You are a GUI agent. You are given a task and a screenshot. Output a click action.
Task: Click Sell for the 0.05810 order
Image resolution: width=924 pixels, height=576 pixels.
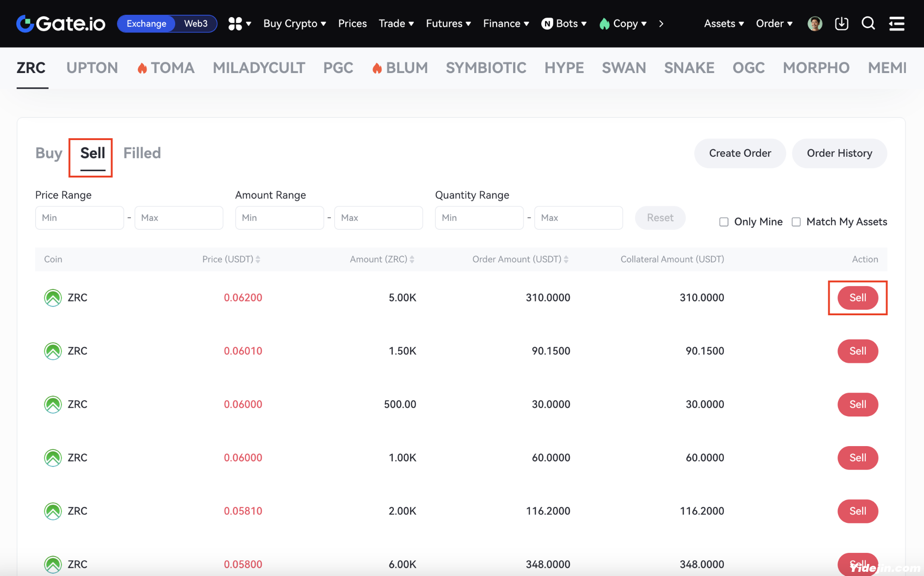[x=857, y=511]
